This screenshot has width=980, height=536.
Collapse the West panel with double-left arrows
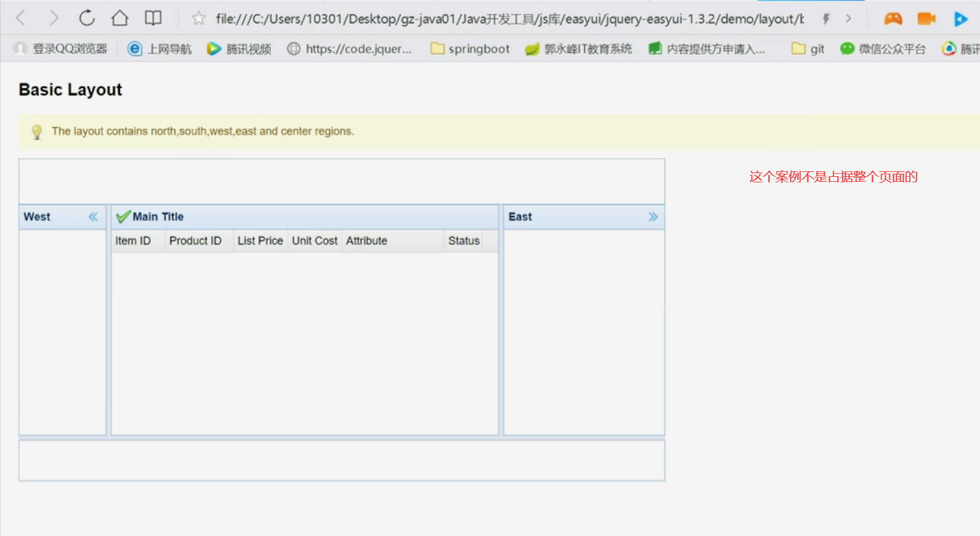[x=93, y=217]
